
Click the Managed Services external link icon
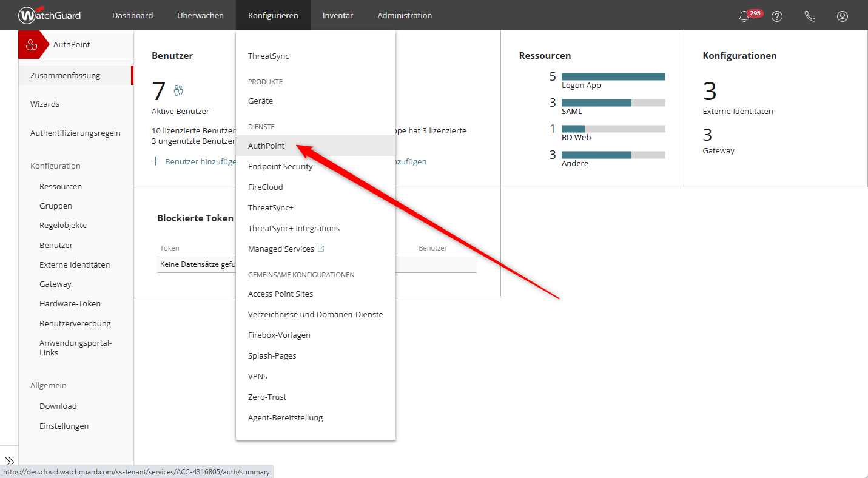(x=321, y=249)
